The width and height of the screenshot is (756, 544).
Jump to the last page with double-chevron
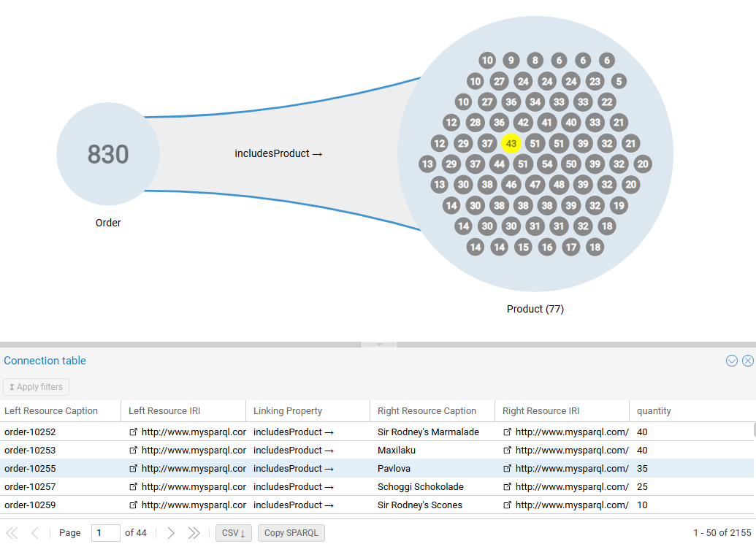point(194,532)
